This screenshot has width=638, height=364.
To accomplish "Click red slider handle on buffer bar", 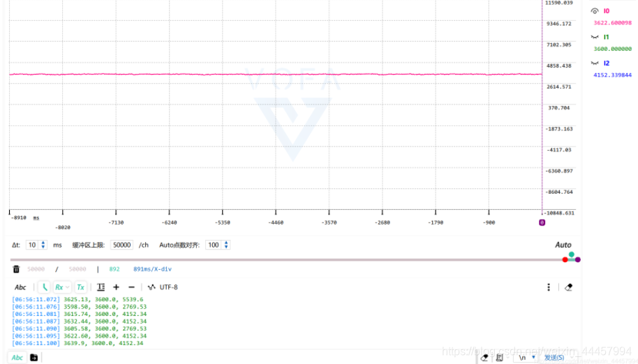I will click(565, 259).
